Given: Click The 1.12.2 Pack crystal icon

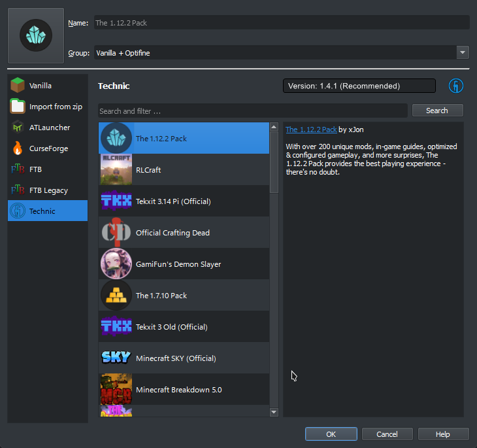Looking at the screenshot, I should (116, 138).
